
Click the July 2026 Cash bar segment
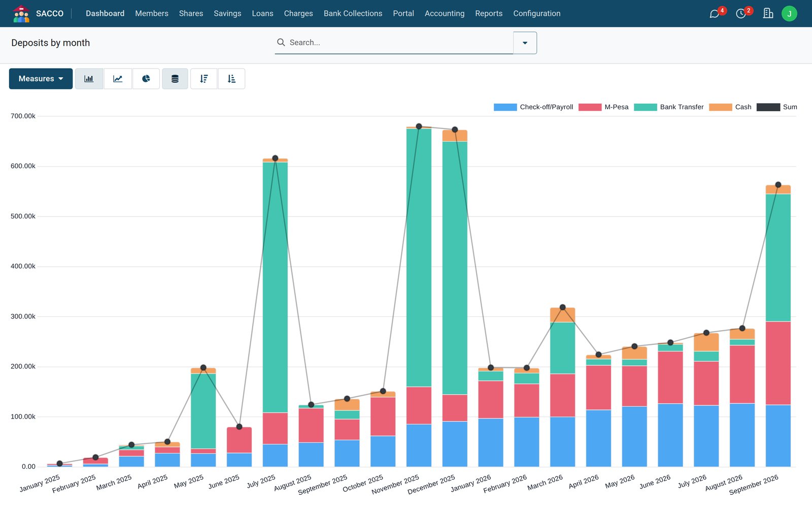[706, 342]
